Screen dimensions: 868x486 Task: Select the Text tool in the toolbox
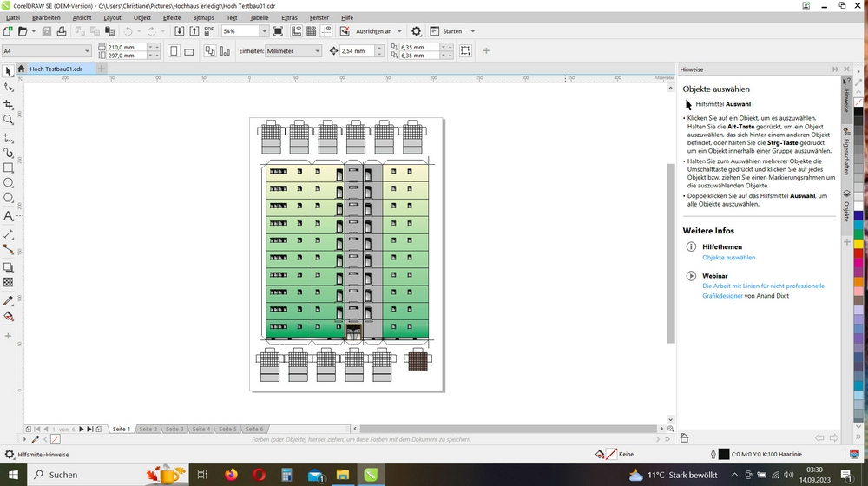point(9,215)
